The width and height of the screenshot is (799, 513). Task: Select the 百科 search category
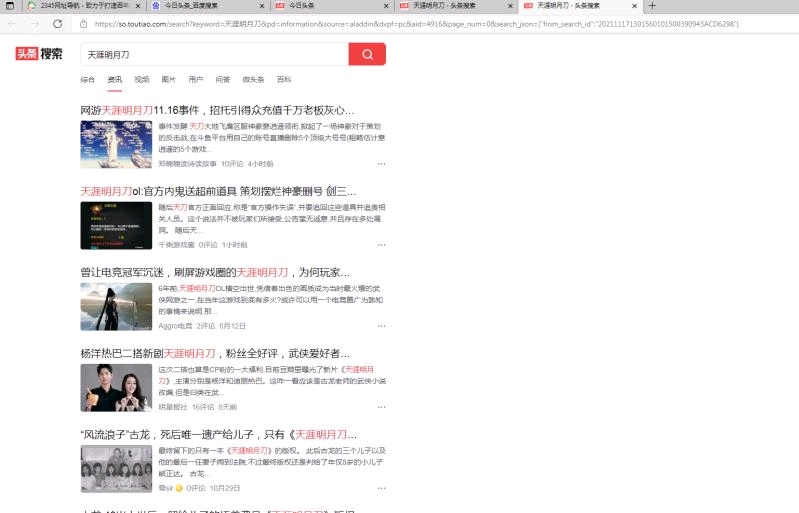(x=283, y=79)
